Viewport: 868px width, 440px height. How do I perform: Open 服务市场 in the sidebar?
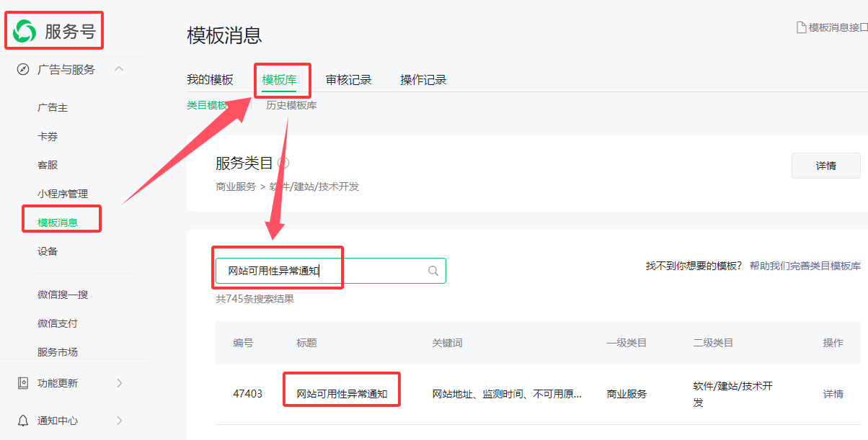[58, 352]
